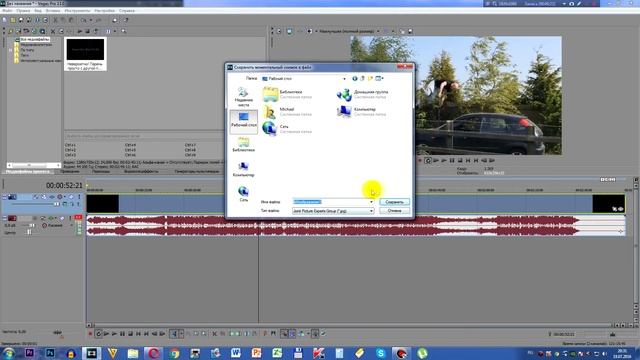The image size is (640, 360).
Task: Click the Record button in timeline transport bar
Action: (x=90, y=334)
